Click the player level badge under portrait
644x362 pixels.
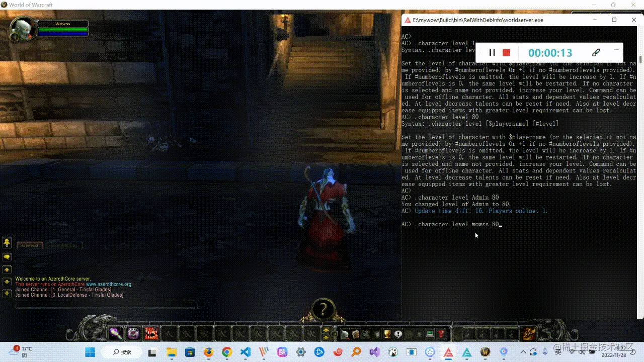[x=15, y=37]
